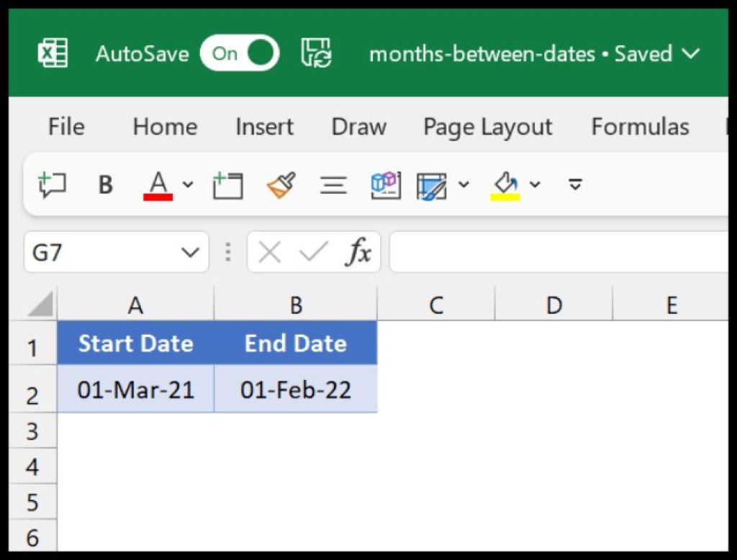Screen dimensions: 737x560
Task: Select cell B2 containing 01-Feb-22
Action: [x=296, y=389]
